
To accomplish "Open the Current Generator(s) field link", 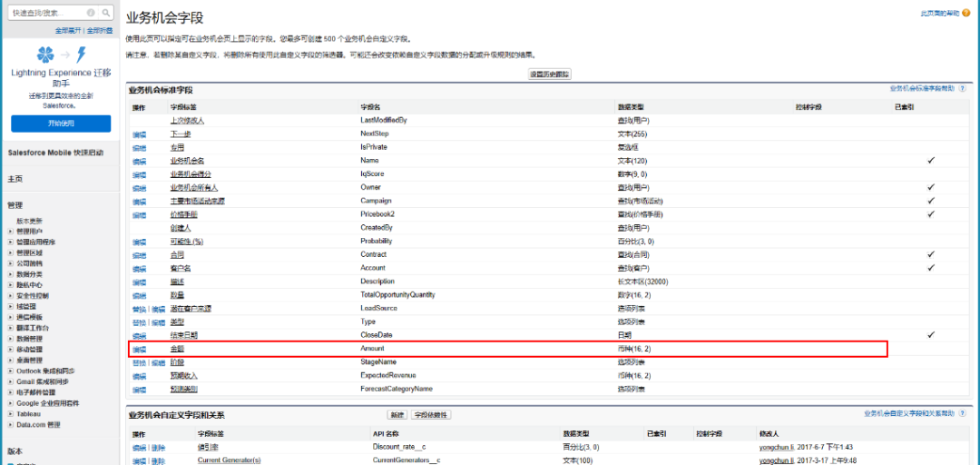I will (x=229, y=460).
